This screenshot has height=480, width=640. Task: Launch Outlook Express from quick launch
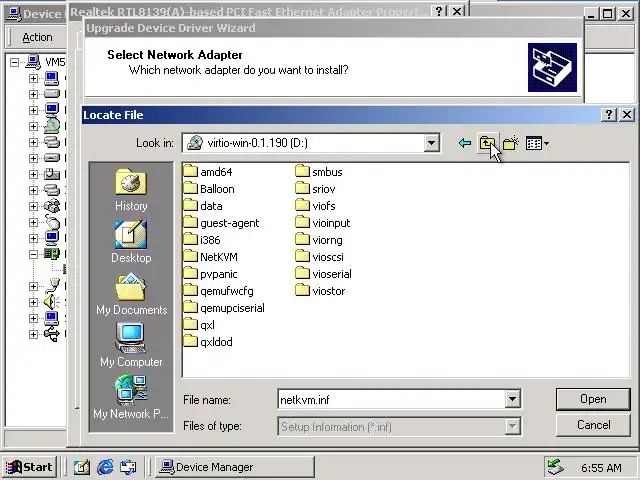[128, 467]
